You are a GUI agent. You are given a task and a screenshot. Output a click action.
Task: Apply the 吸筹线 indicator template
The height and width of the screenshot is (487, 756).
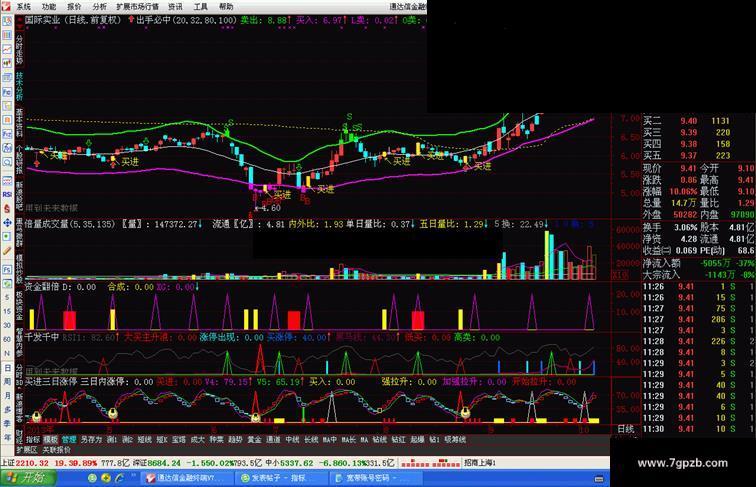(x=455, y=439)
